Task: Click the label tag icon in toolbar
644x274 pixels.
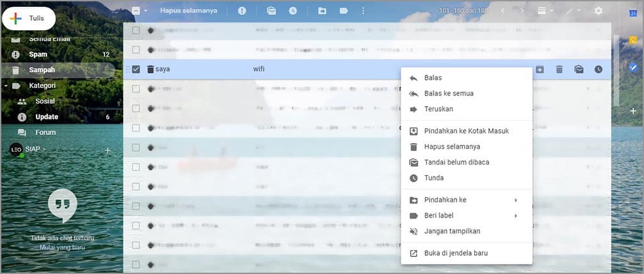Action: coord(343,11)
